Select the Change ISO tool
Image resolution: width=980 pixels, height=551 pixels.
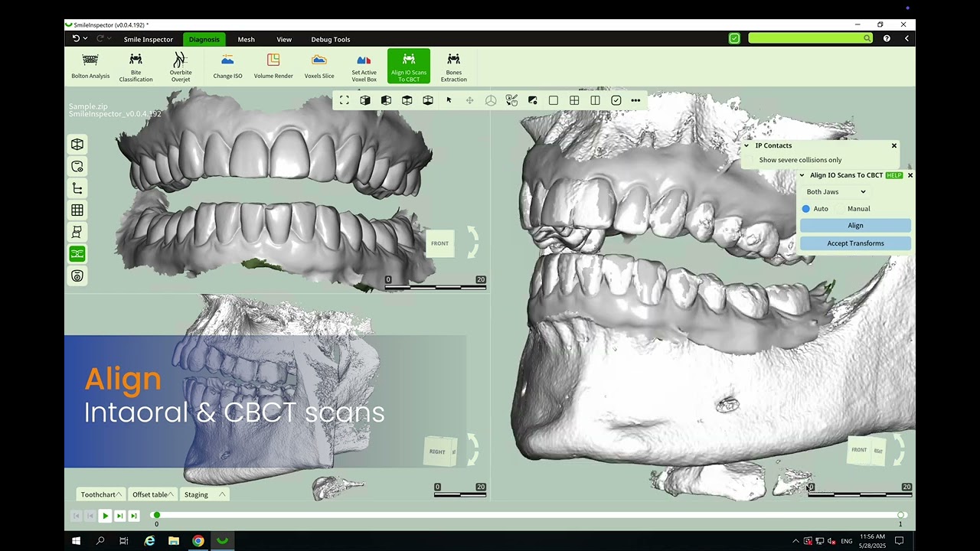pyautogui.click(x=227, y=67)
